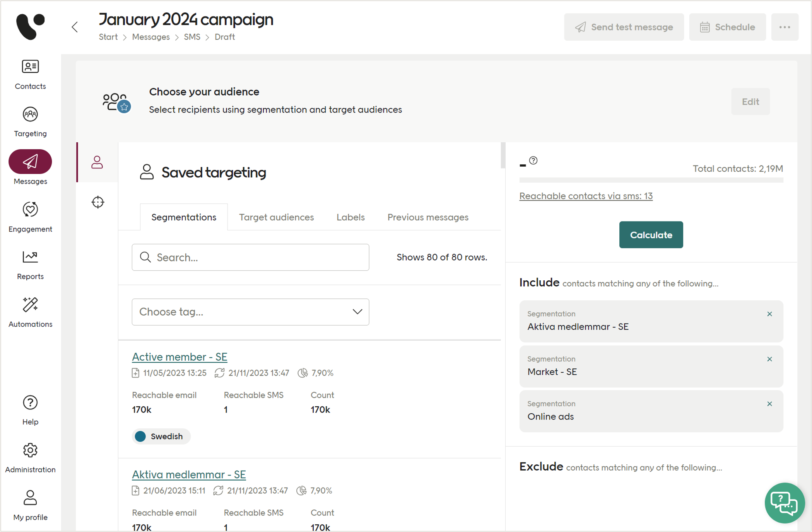Image resolution: width=812 pixels, height=532 pixels.
Task: Open the live chat help bubble
Action: click(x=784, y=502)
